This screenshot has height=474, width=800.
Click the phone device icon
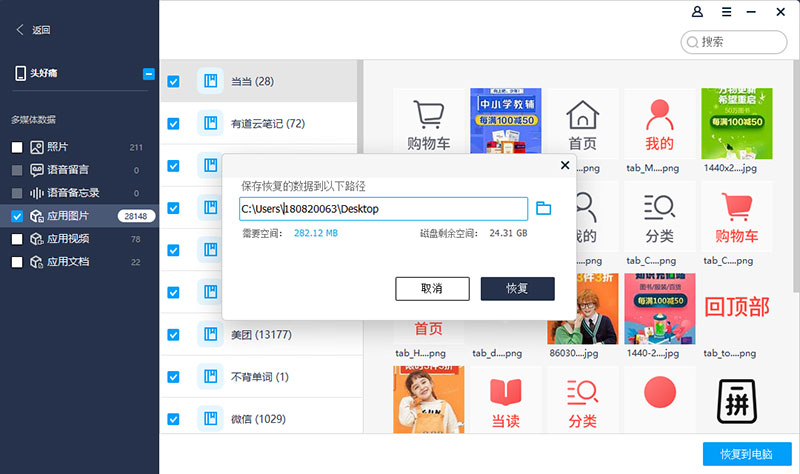click(x=20, y=73)
